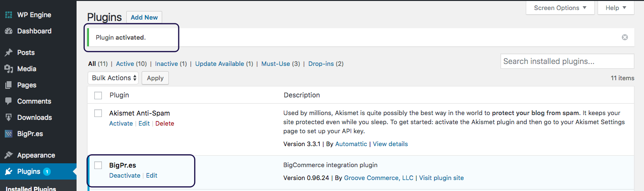
Task: Click the Description column header
Action: click(302, 95)
